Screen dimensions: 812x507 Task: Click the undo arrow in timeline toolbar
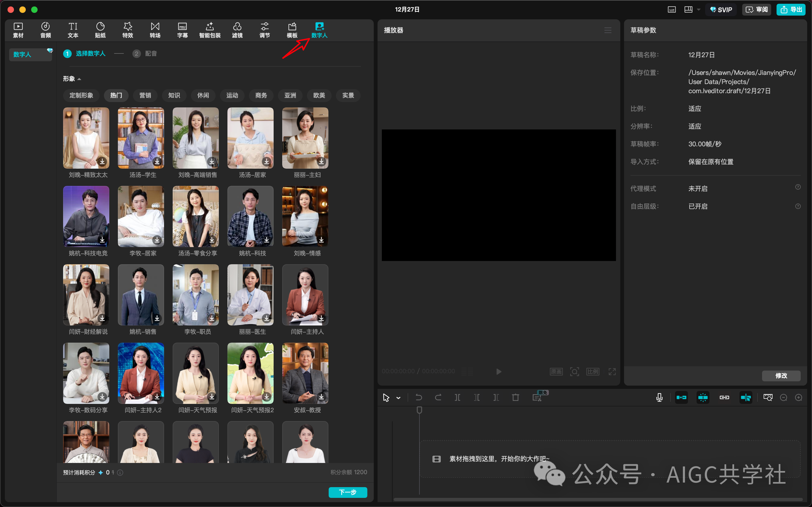[419, 397]
